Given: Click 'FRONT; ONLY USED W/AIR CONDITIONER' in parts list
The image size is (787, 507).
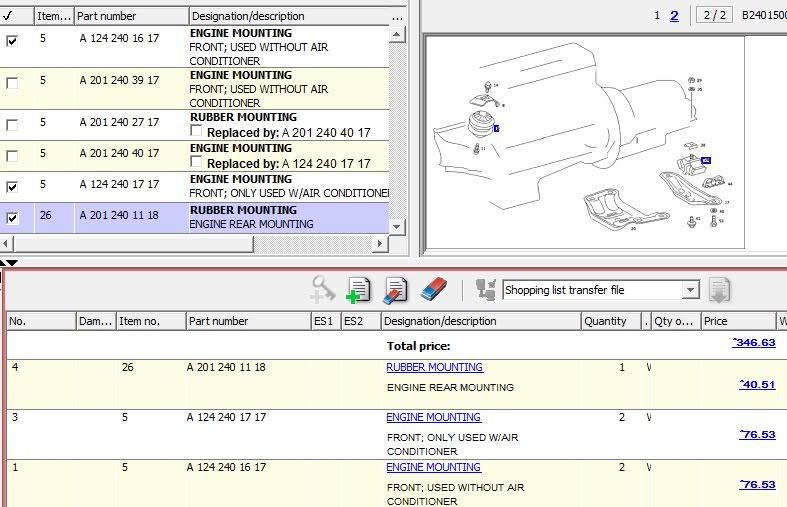Looking at the screenshot, I should [x=289, y=193].
